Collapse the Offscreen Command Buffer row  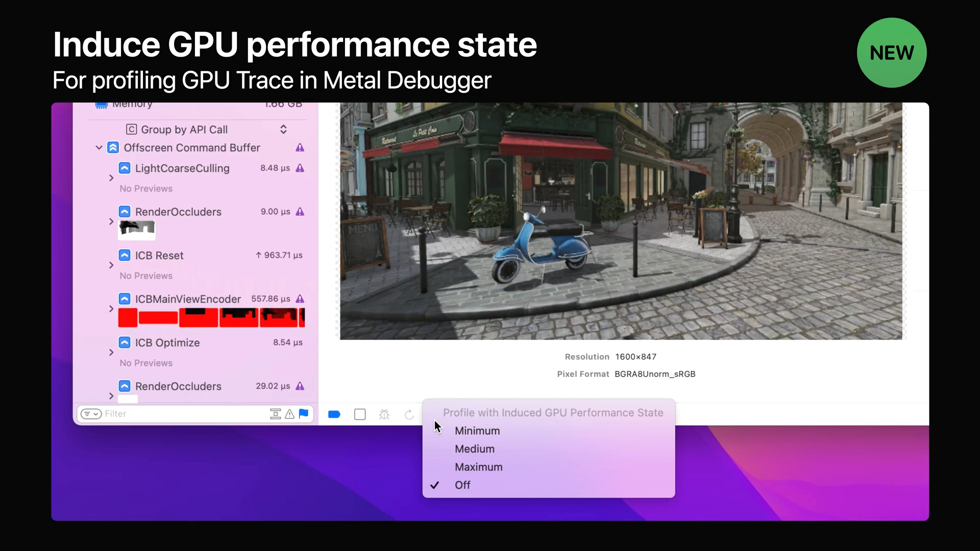(x=99, y=148)
